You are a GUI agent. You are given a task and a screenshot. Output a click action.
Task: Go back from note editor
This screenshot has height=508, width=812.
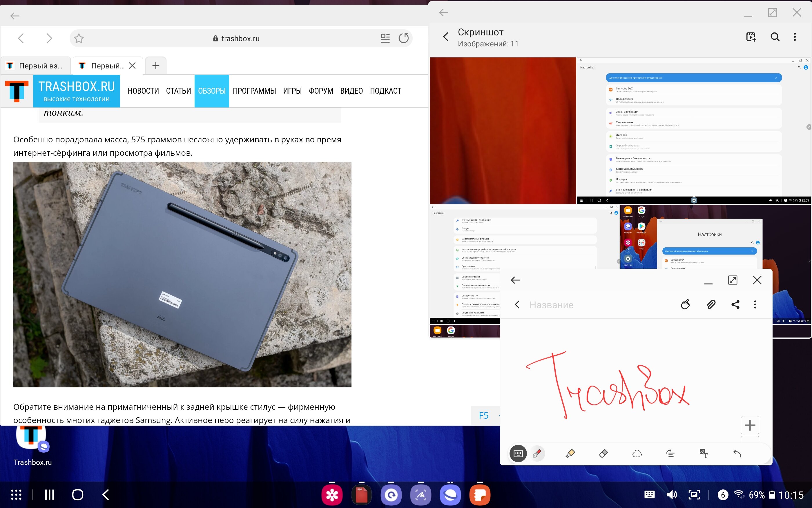point(517,304)
